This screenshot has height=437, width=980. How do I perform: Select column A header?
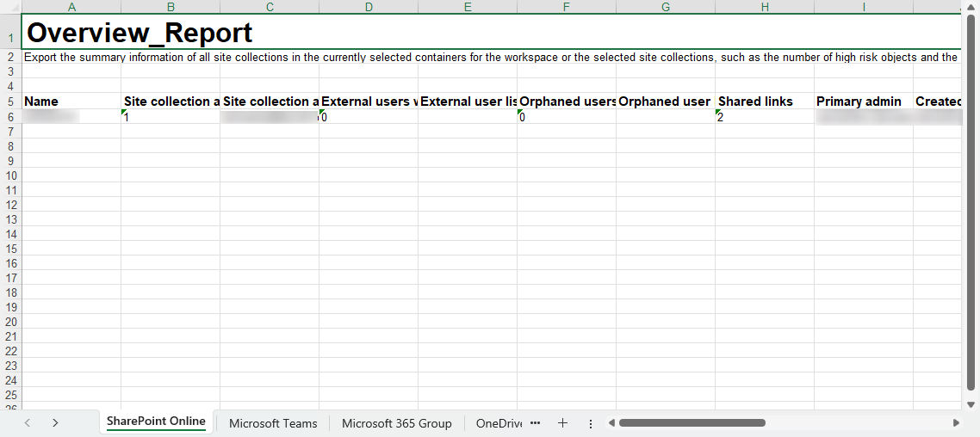(71, 7)
